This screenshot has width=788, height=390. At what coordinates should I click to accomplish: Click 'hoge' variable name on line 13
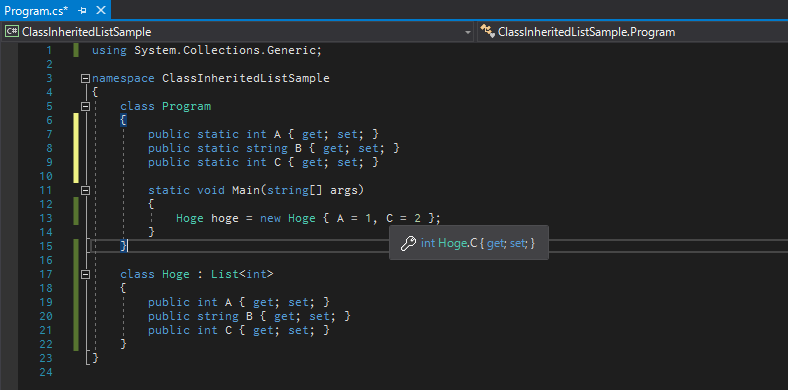pos(225,219)
